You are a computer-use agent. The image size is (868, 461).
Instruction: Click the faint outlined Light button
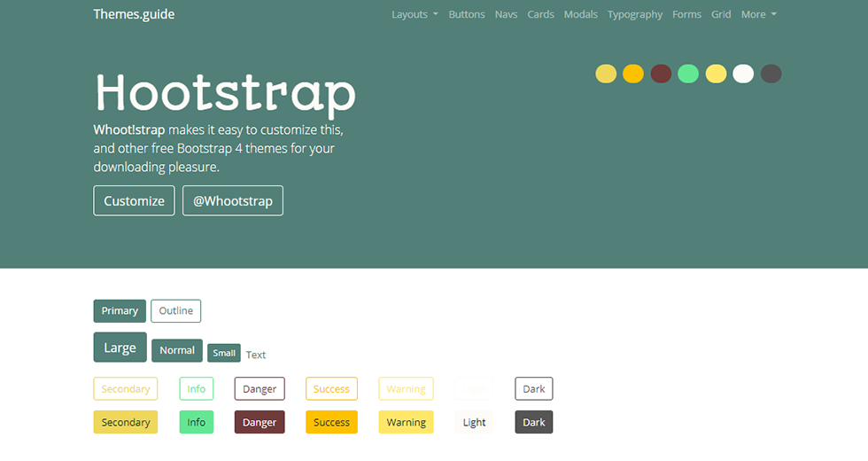click(x=474, y=389)
